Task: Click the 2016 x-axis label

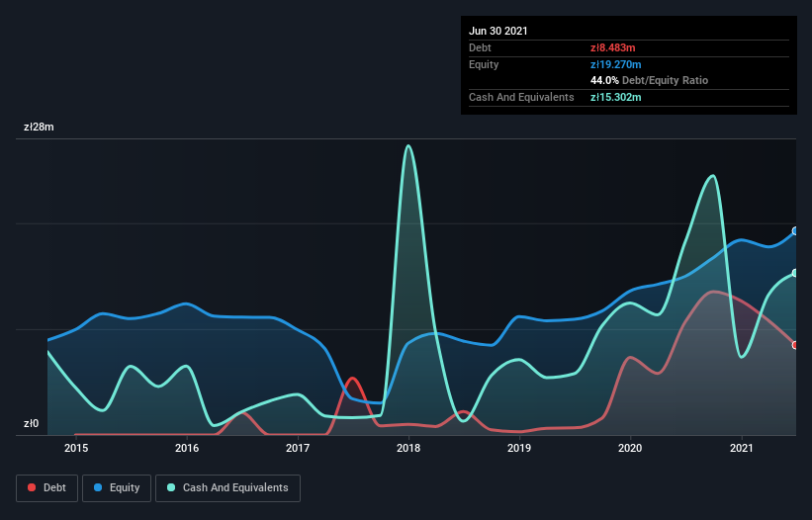Action: tap(187, 448)
